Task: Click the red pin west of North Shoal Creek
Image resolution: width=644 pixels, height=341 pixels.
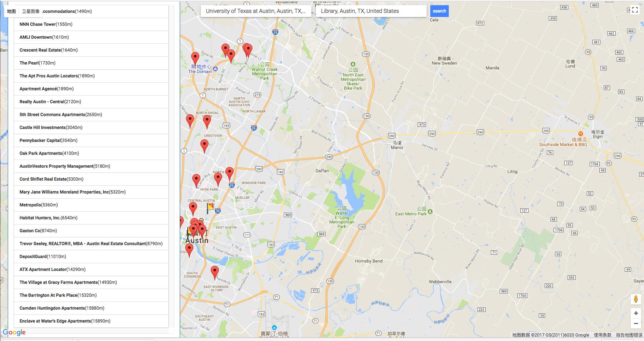Action: [190, 121]
